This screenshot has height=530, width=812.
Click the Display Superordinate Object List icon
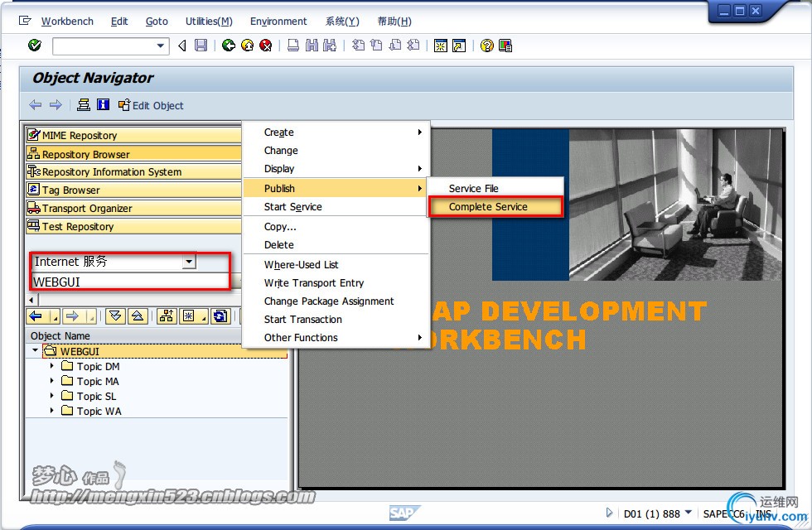click(x=167, y=316)
